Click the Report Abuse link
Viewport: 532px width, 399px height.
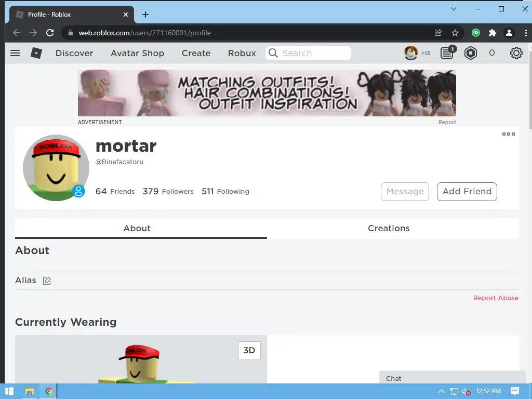[x=496, y=298]
